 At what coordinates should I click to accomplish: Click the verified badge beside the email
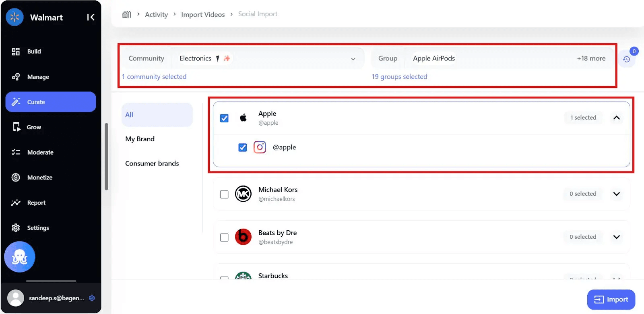click(92, 298)
